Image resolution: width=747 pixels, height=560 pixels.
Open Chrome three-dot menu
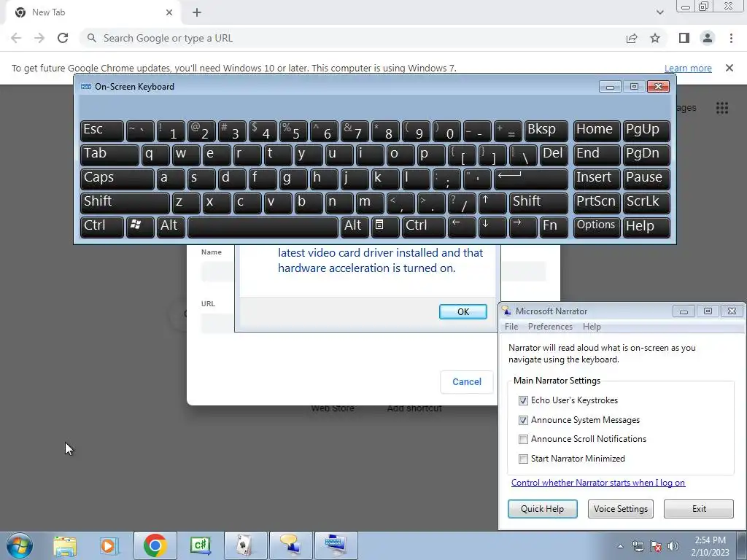[731, 38]
